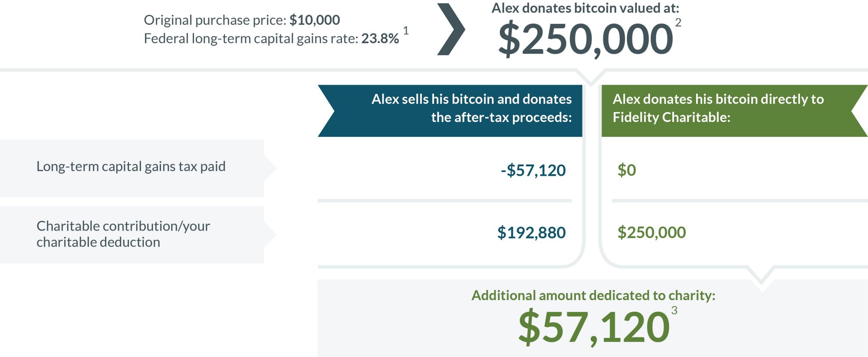Click footnote 1 next to 23.8% rate

pyautogui.click(x=406, y=30)
